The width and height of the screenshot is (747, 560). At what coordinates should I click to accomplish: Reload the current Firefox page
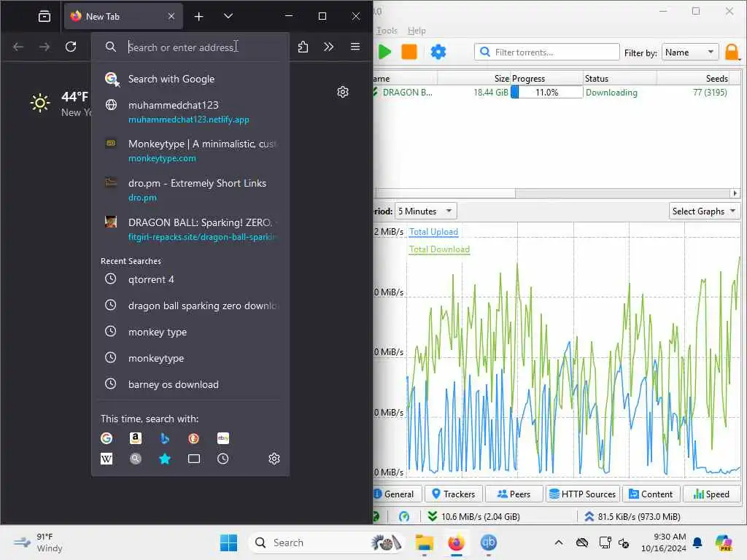(x=71, y=47)
